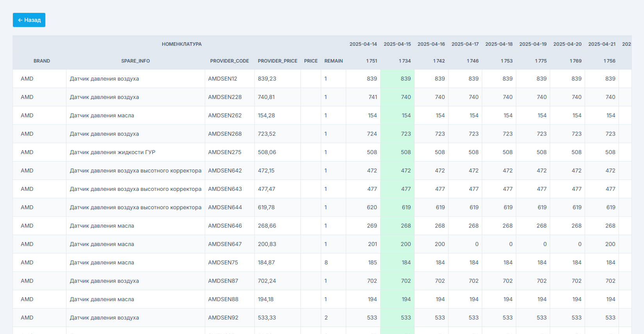Viewport: 644px width, 334px height.
Task: Click remain value 8 for AMDSEN75
Action: point(326,262)
